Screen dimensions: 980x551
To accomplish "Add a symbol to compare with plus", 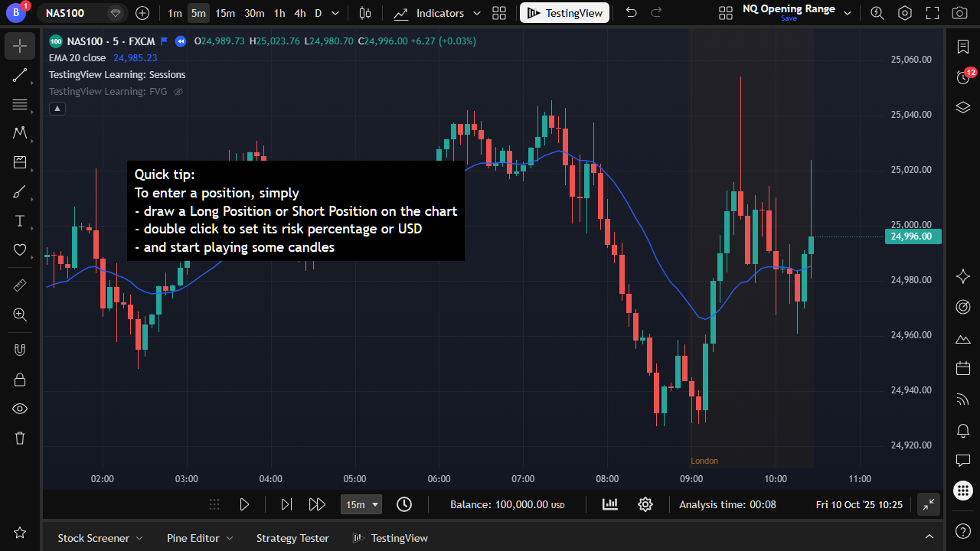I will tap(142, 13).
